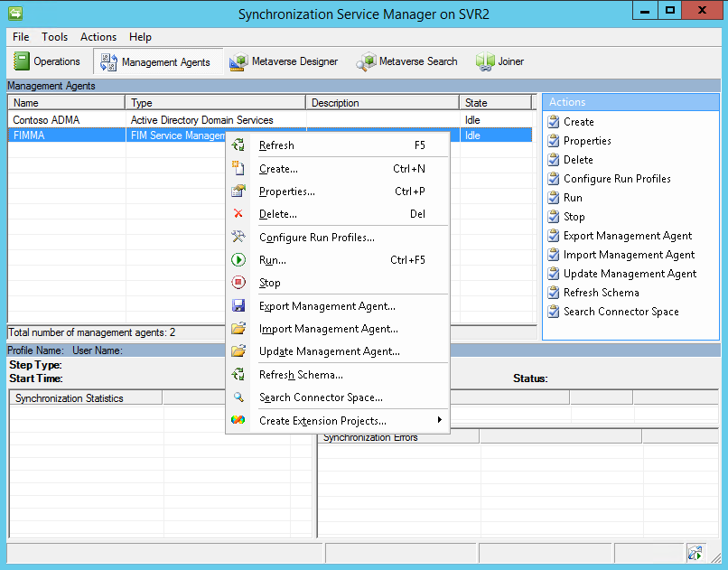Image resolution: width=728 pixels, height=570 pixels.
Task: Click the floppy disk Export icon
Action: 238,305
